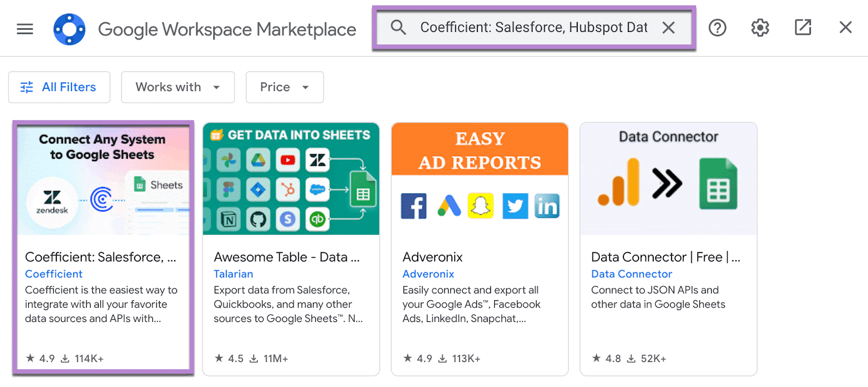
Task: Open the Data Connector | Free title
Action: (666, 257)
